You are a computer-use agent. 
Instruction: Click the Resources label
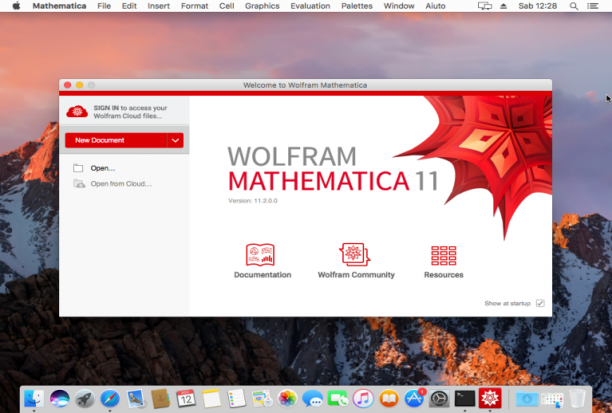point(443,275)
